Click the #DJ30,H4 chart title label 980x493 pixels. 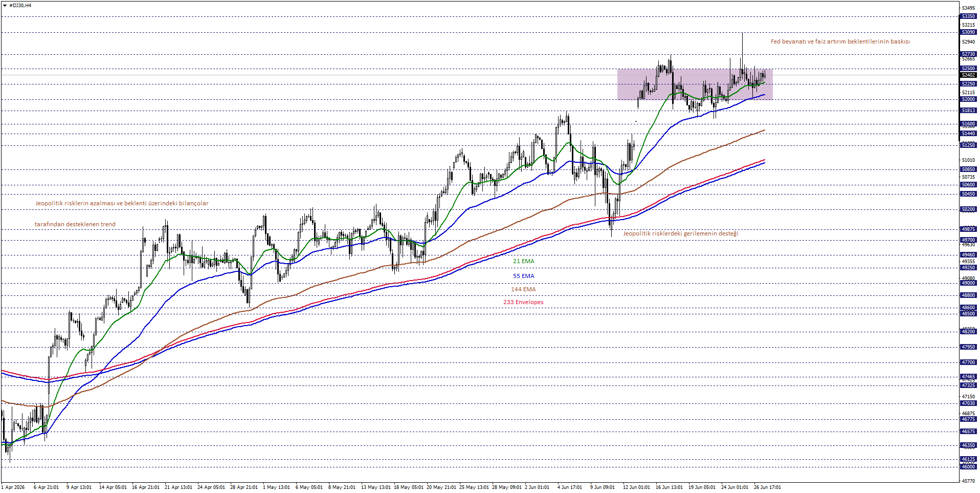coord(20,5)
